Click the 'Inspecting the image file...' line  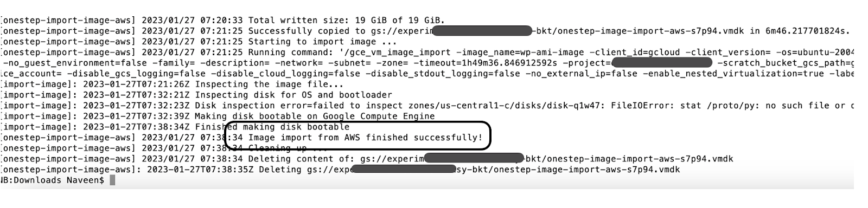tap(173, 84)
